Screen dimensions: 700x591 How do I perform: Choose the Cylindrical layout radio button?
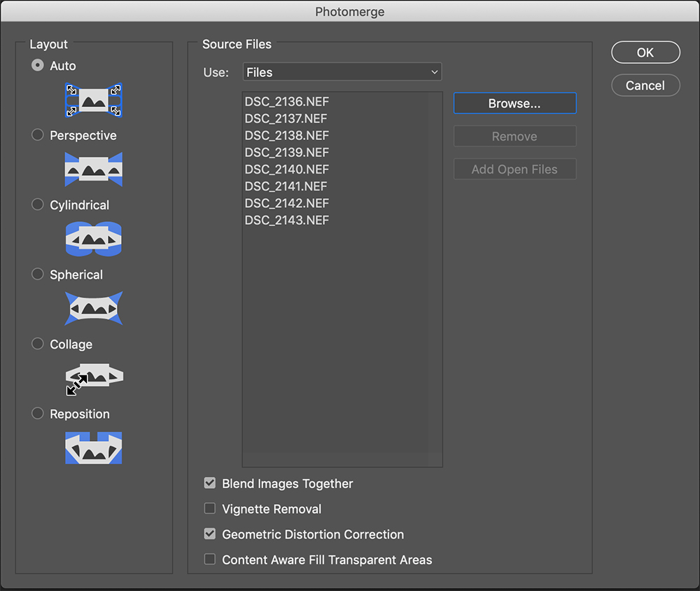click(x=38, y=204)
